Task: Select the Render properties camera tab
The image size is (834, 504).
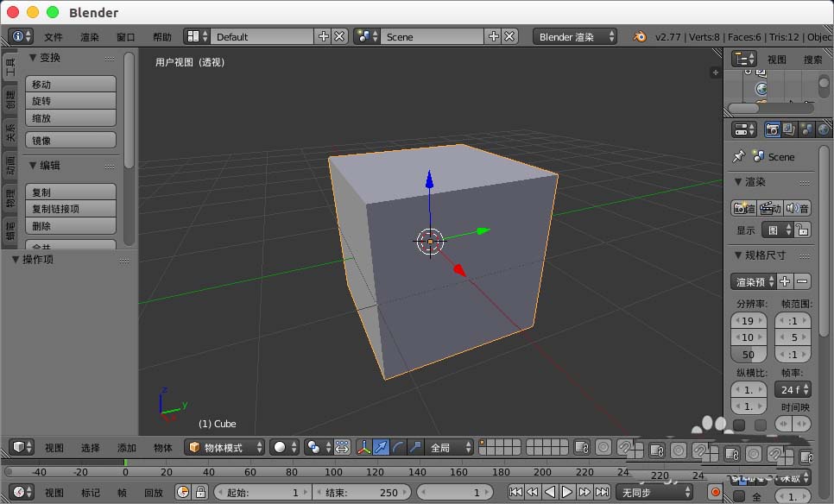Action: (x=774, y=129)
